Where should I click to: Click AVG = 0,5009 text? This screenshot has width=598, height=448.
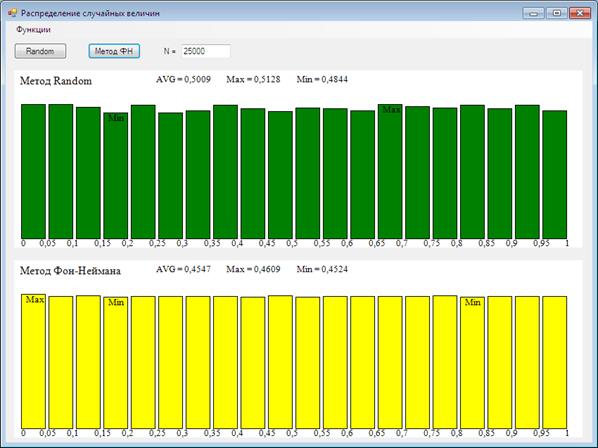[183, 79]
